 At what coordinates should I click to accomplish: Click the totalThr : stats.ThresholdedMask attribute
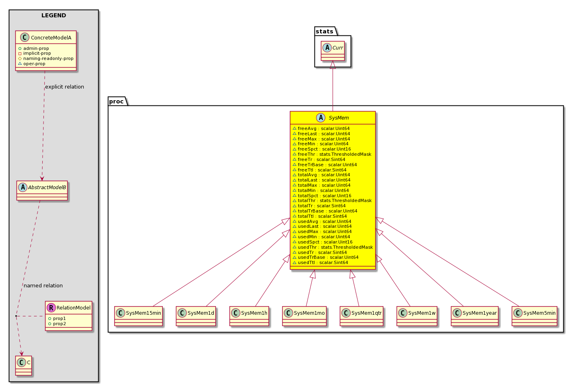coord(335,200)
